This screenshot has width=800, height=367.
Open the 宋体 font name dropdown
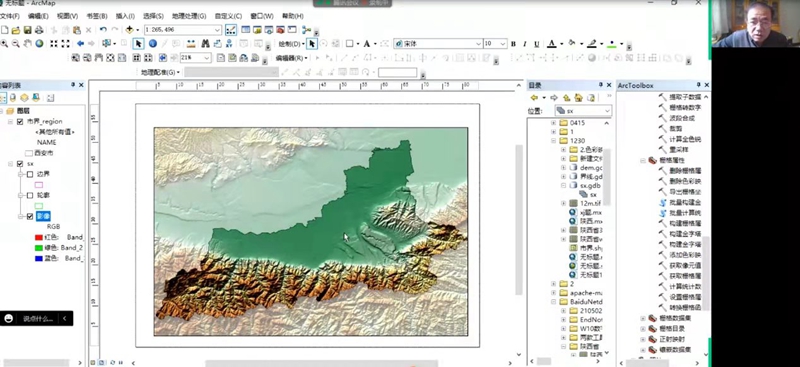click(478, 44)
